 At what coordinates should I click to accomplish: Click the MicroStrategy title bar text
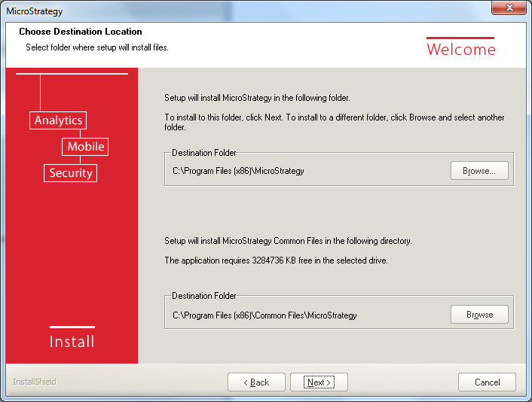point(35,11)
